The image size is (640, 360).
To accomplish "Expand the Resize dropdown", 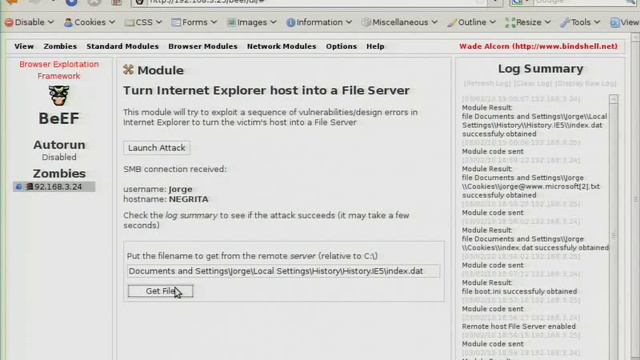I will click(x=528, y=22).
